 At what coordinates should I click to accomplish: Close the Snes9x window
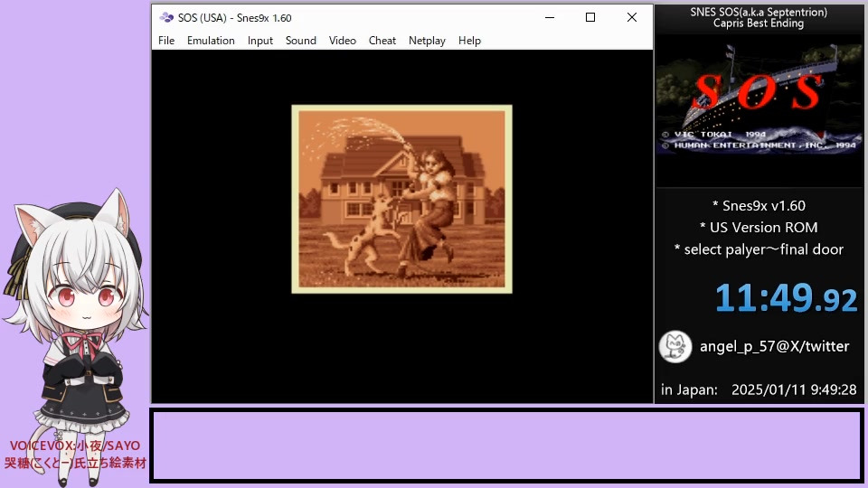[x=632, y=18]
